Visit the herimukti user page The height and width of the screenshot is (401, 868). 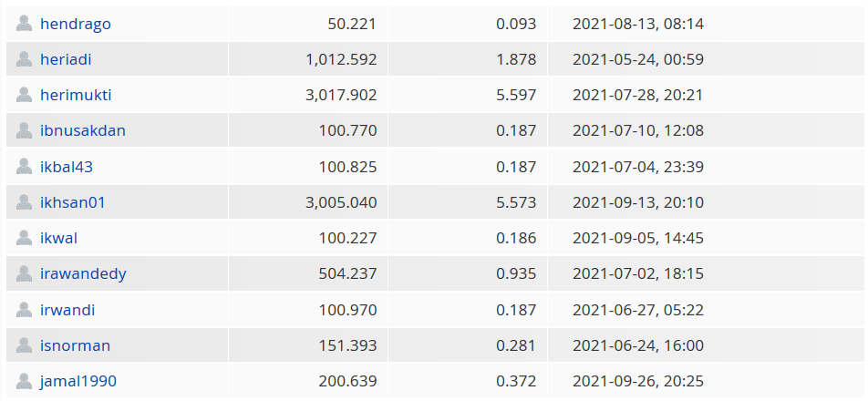76,95
